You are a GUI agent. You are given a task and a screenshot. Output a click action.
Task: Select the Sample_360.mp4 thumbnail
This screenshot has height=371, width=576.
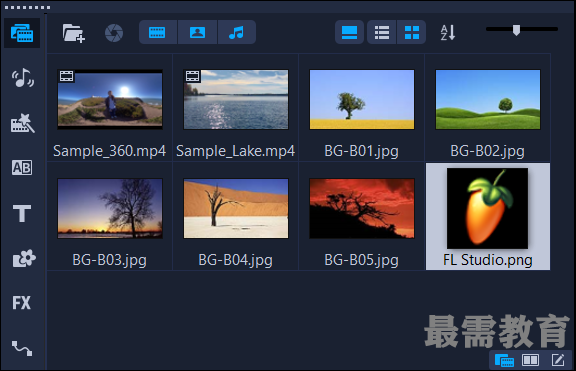[110, 99]
